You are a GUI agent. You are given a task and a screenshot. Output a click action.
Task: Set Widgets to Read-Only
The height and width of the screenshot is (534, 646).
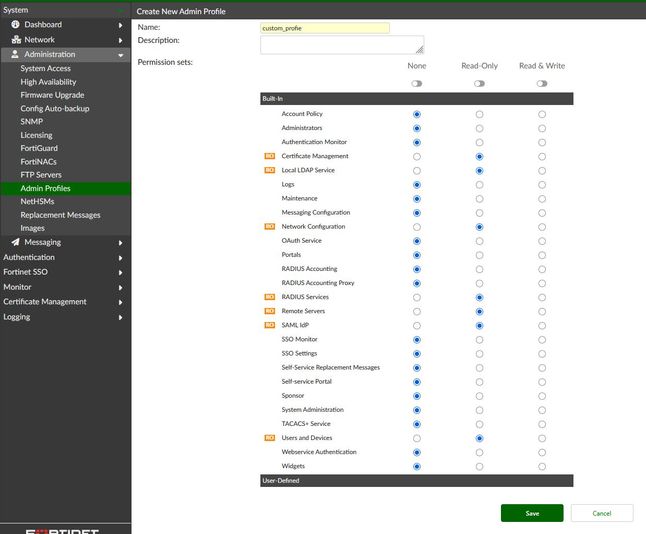point(479,466)
